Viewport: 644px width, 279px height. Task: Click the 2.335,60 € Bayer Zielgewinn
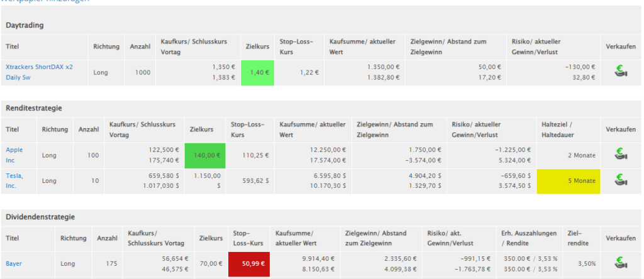tap(400, 258)
